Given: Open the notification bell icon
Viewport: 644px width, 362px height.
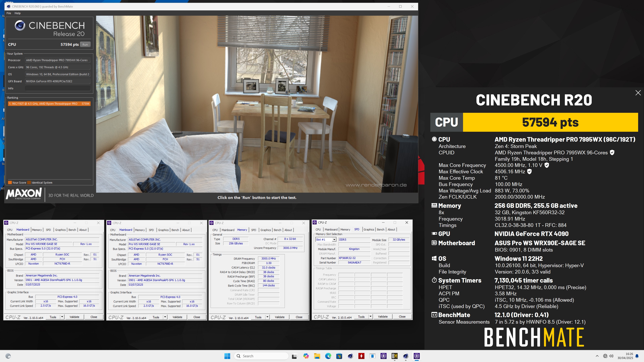Looking at the screenshot, I should pos(637,356).
